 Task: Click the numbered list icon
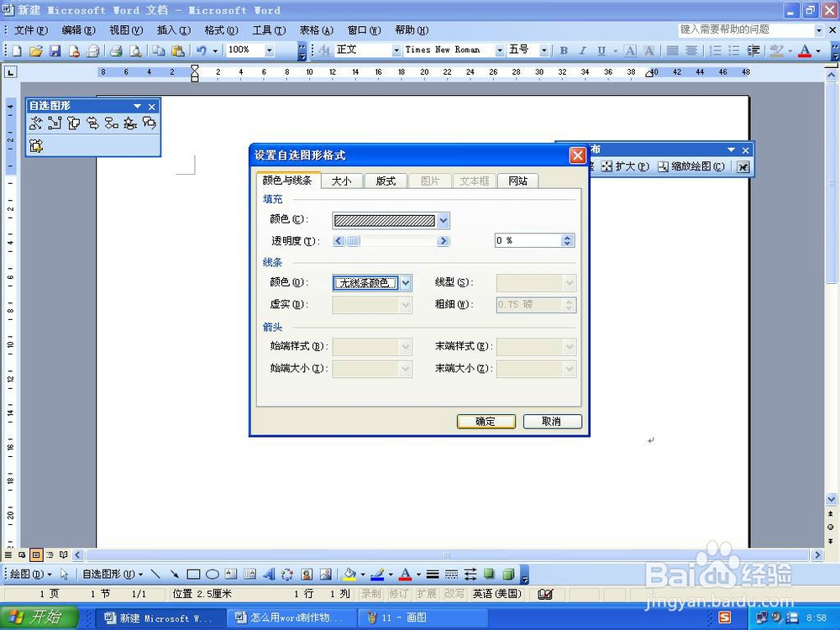pyautogui.click(x=715, y=50)
